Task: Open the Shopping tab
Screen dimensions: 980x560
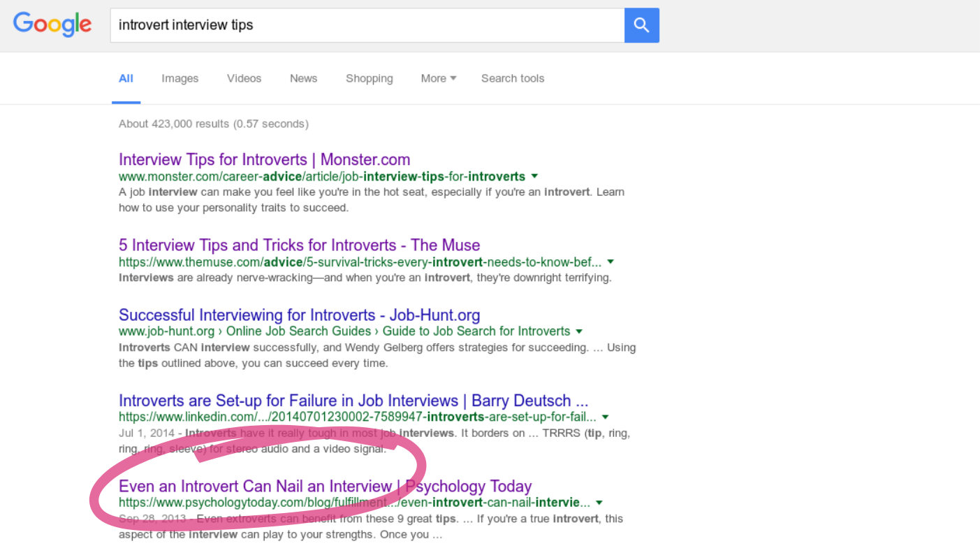Action: (370, 78)
